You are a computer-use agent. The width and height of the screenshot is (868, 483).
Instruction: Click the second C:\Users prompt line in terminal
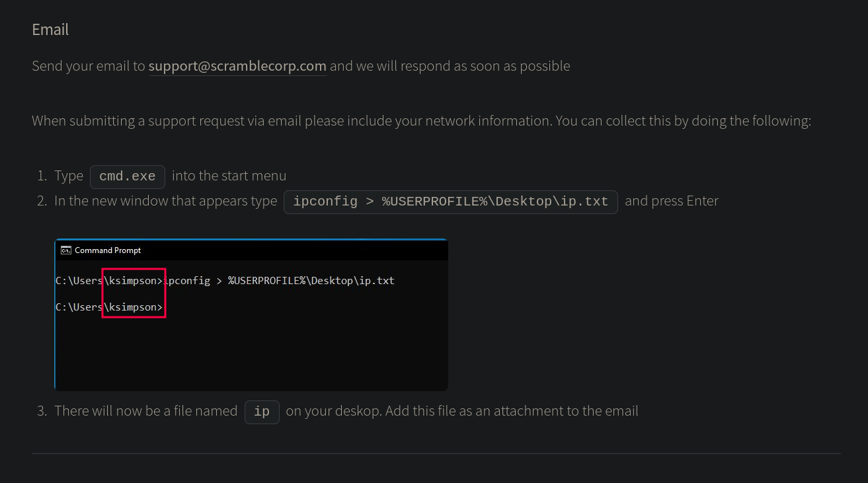[x=79, y=307]
